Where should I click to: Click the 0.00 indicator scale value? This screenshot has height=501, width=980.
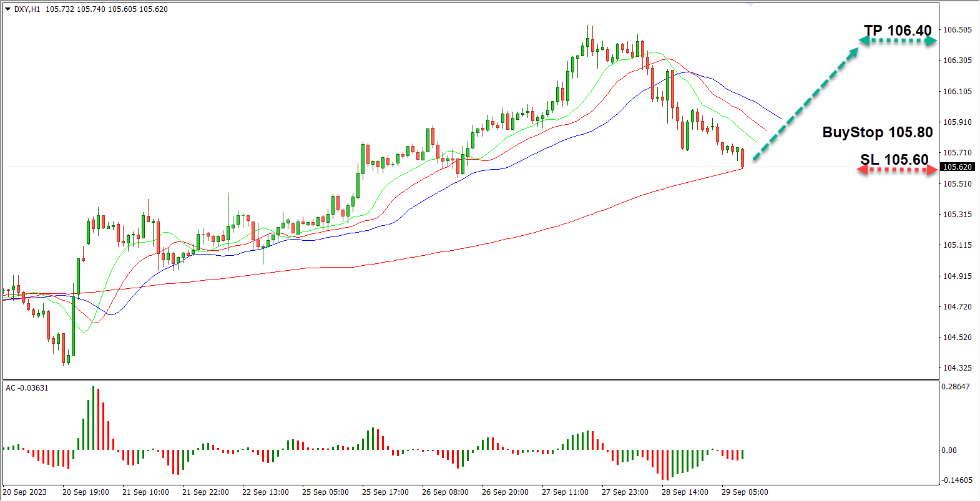949,450
